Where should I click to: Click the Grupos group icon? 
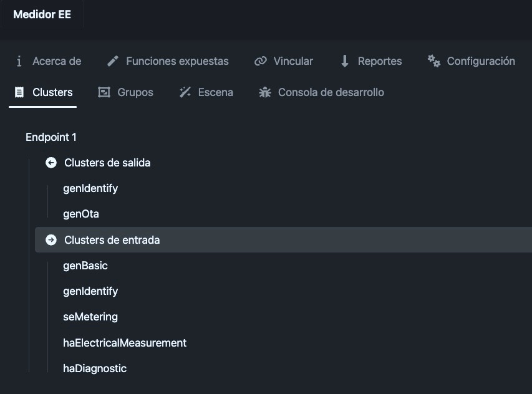(104, 92)
